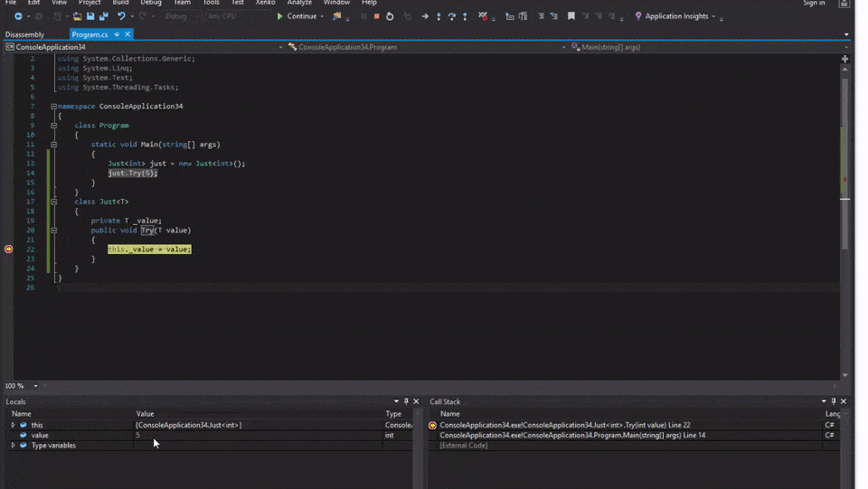Click the bookmark icon in toolbar
The image size is (868, 489).
click(x=571, y=16)
